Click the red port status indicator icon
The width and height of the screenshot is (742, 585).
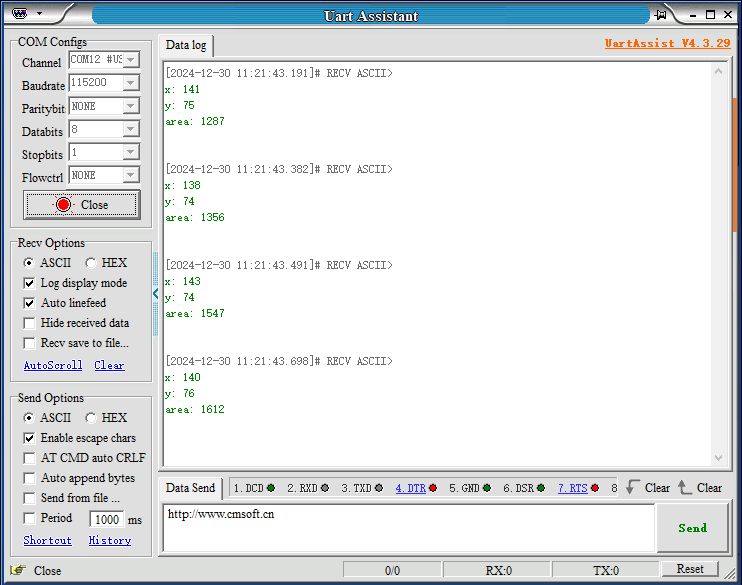click(63, 204)
